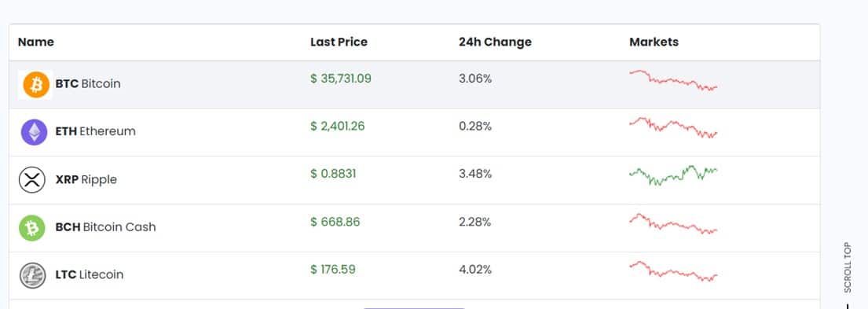
Task: Click the Bitcoin market sparkline chart
Action: [x=673, y=80]
